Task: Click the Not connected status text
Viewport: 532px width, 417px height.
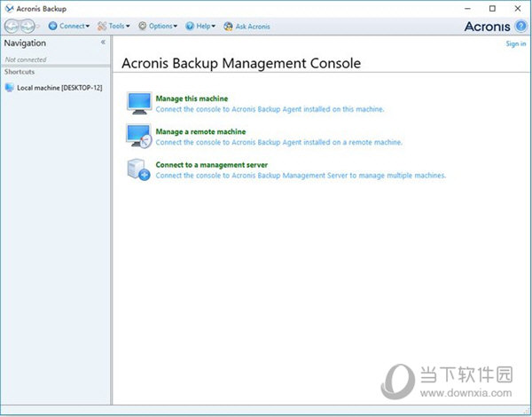Action: [x=26, y=59]
